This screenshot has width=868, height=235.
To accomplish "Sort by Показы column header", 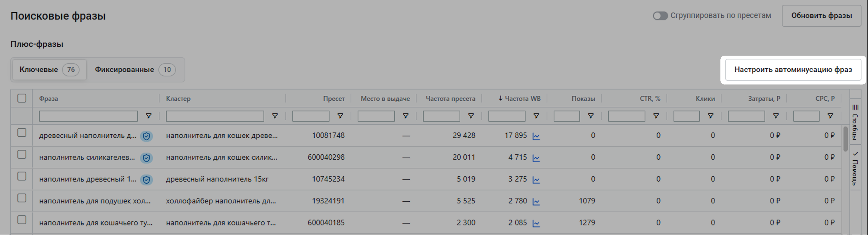I will (583, 98).
